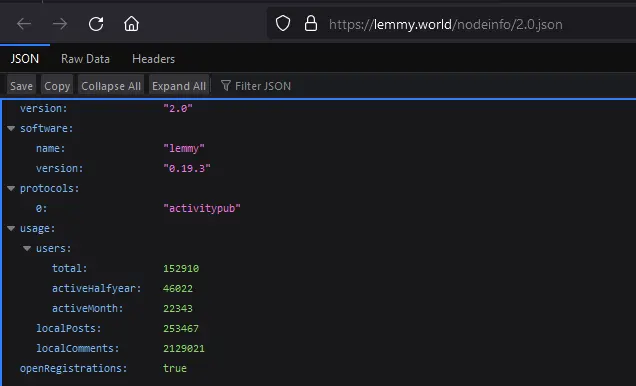The width and height of the screenshot is (636, 386).
Task: Collapse the users node
Action: [27, 249]
